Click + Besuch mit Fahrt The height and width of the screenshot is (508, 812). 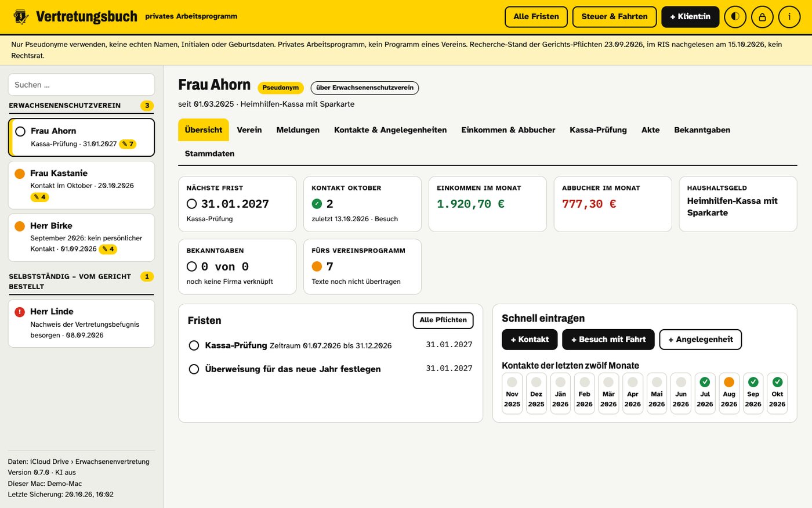[x=608, y=340]
